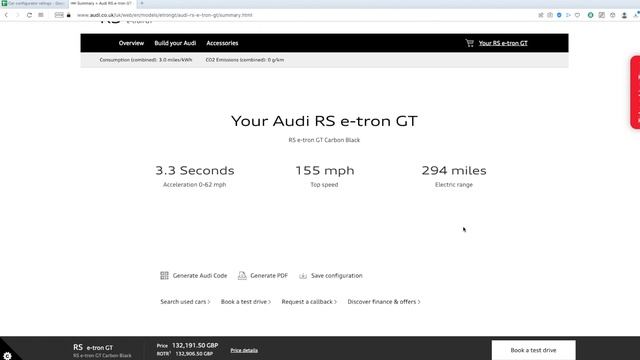Click the CO2 Emissions (combined) text

[244, 60]
